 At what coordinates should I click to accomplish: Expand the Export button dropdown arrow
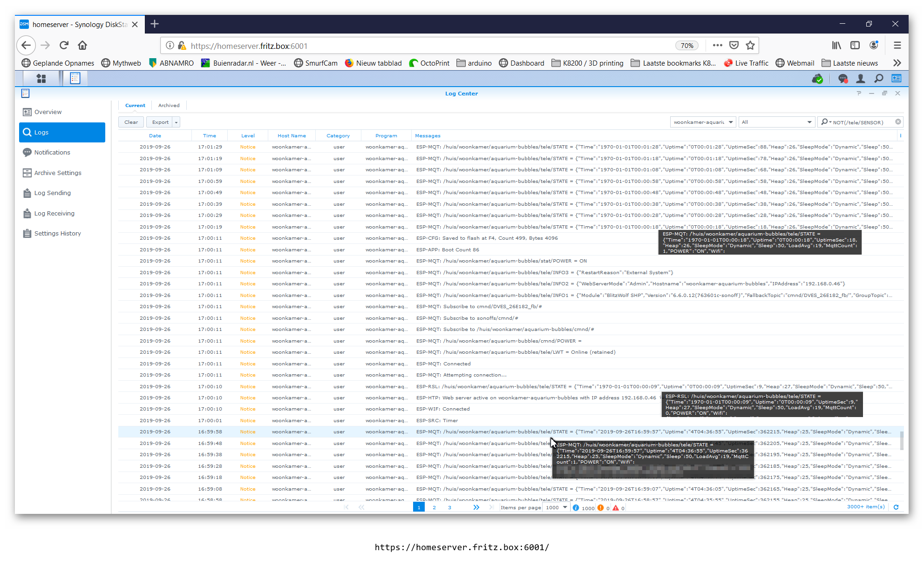tap(177, 121)
